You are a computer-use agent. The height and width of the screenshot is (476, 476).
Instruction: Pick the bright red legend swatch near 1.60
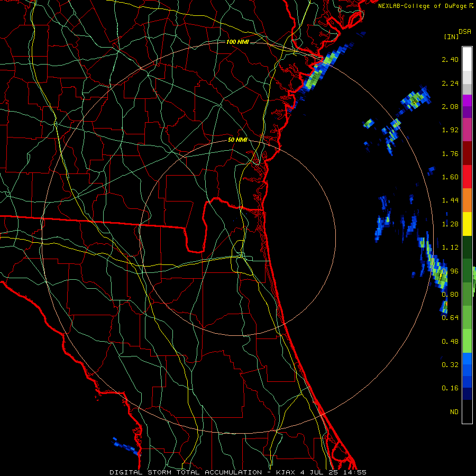coord(467,177)
